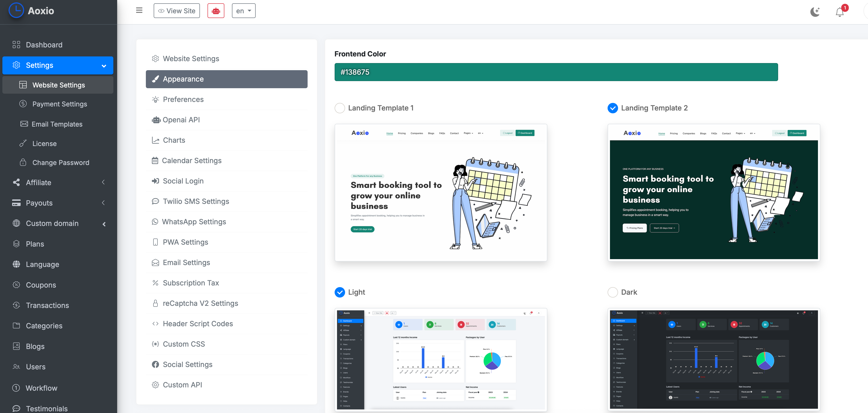Screen dimensions: 868x413
Task: Click the Frontend Color #138675 swatch
Action: [x=556, y=72]
